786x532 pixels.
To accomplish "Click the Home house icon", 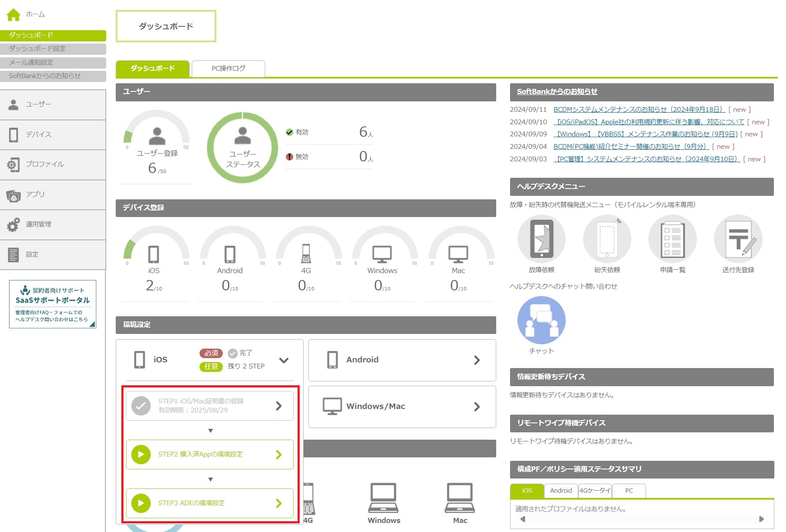I will pos(13,15).
